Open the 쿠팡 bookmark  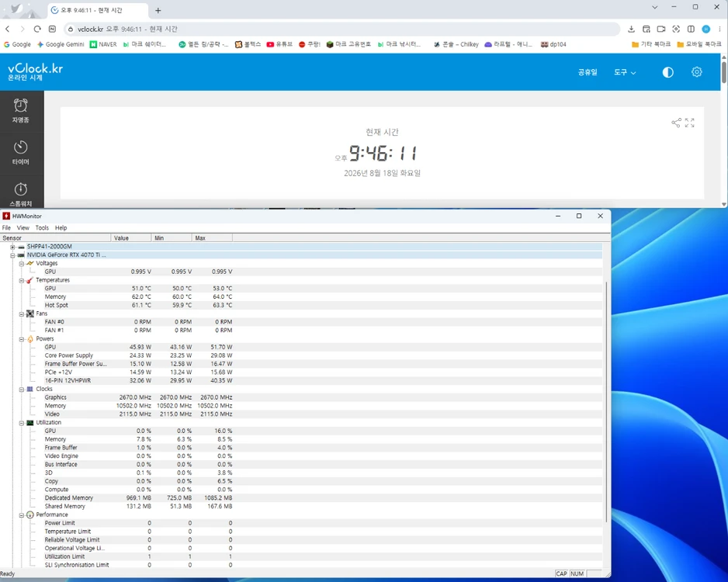310,44
